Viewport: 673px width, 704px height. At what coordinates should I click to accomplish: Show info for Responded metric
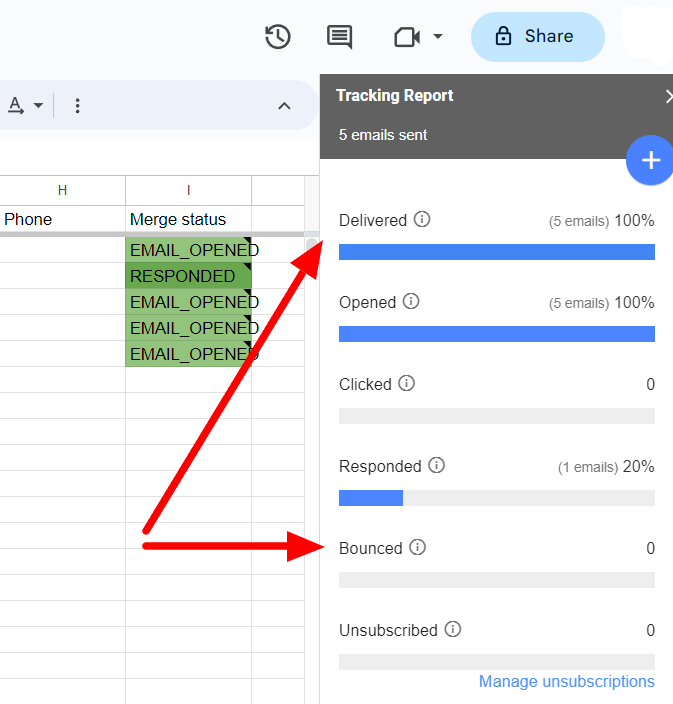(436, 465)
